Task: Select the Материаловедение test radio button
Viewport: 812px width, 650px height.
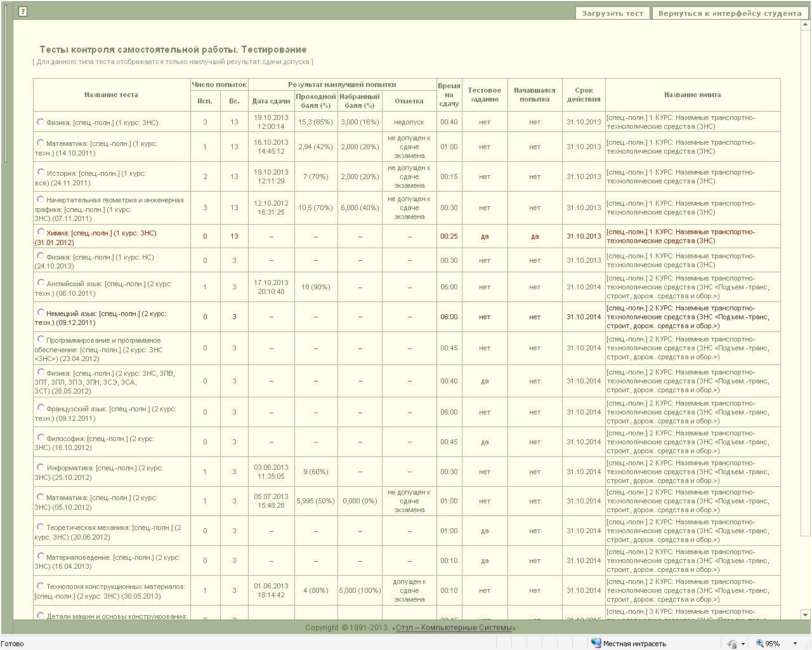Action: [x=41, y=557]
